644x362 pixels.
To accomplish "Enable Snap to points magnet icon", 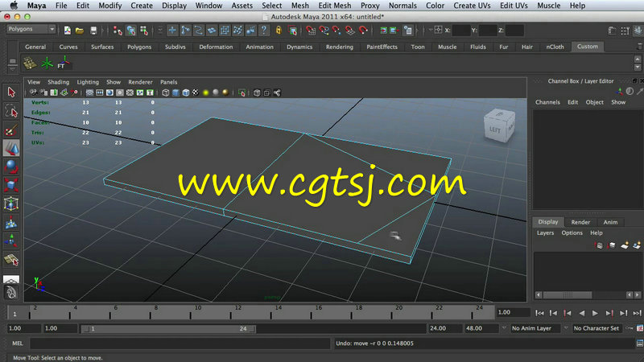I will (336, 31).
